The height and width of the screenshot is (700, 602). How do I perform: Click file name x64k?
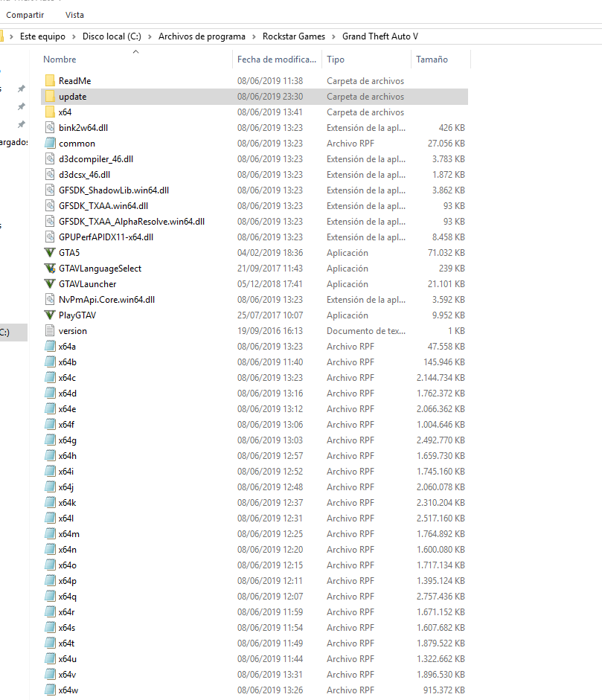68,503
